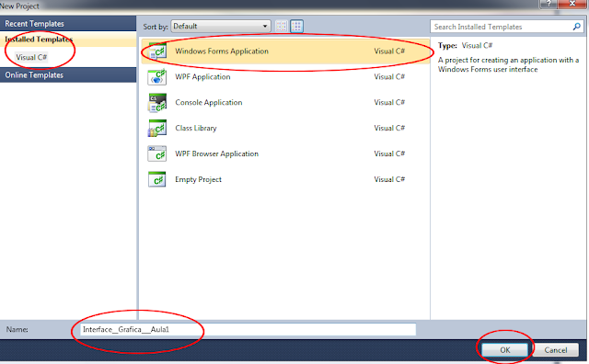
Task: Click the Empty Project template icon
Action: click(x=157, y=180)
